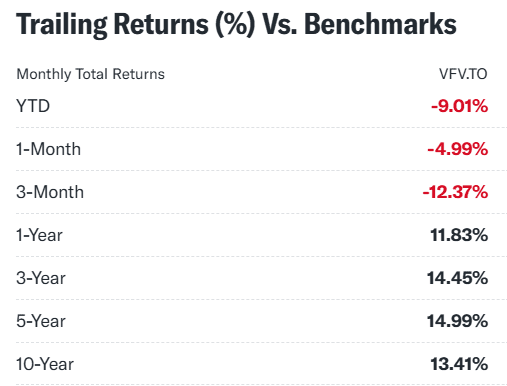The image size is (507, 386).
Task: Click the YTD return value -9.01%
Action: 459,106
